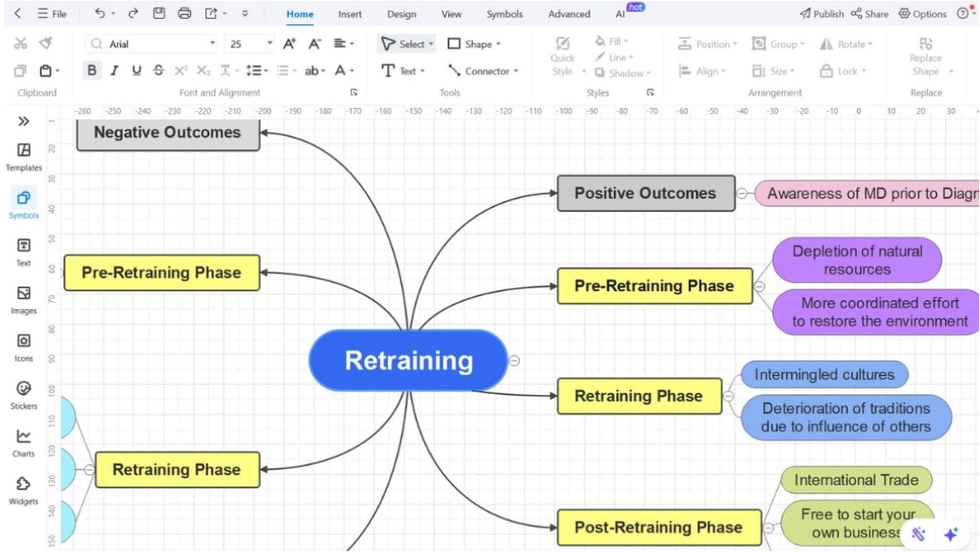Select the blue Retraining central node
Image resolution: width=980 pixels, height=552 pixels.
click(x=408, y=361)
